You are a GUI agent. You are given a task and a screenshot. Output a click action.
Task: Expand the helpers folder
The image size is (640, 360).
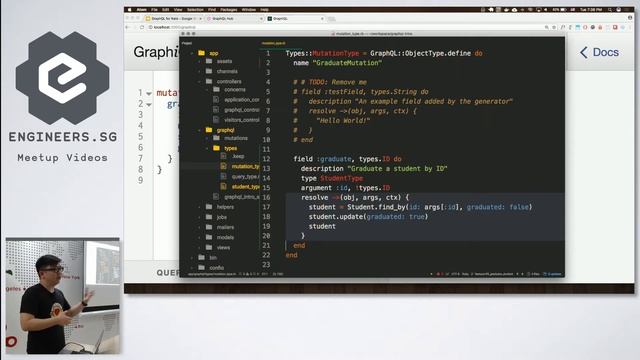pyautogui.click(x=200, y=207)
